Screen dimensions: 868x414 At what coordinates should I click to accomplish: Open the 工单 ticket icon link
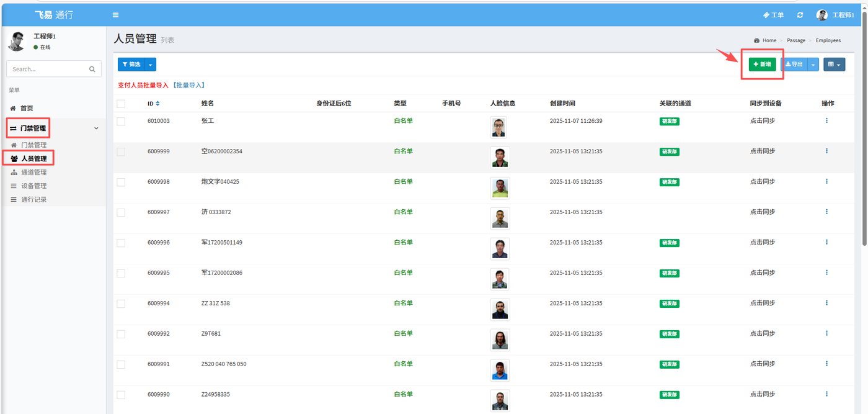tap(773, 15)
